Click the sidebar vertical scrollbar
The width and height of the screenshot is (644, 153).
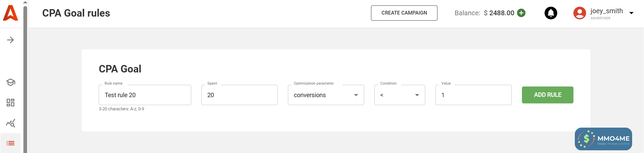pyautogui.click(x=25, y=78)
